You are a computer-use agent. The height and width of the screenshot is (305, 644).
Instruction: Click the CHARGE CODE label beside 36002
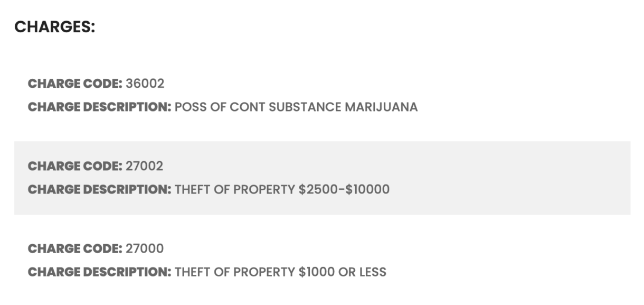click(75, 84)
